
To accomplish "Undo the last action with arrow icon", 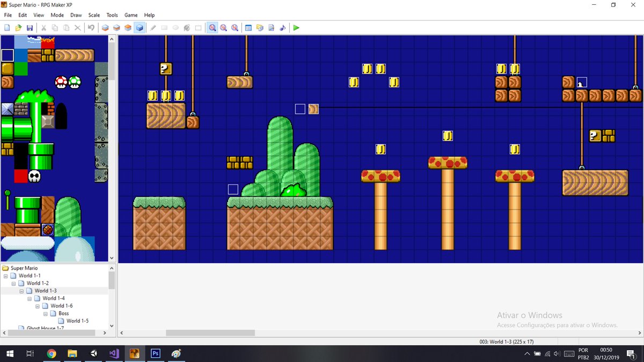I will [x=91, y=27].
